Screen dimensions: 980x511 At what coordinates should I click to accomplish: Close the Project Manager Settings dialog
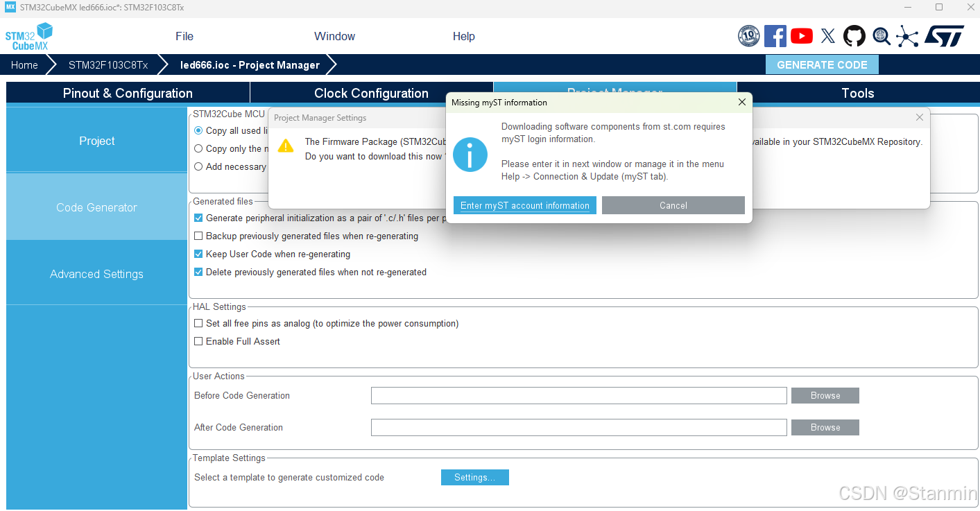[x=920, y=117]
